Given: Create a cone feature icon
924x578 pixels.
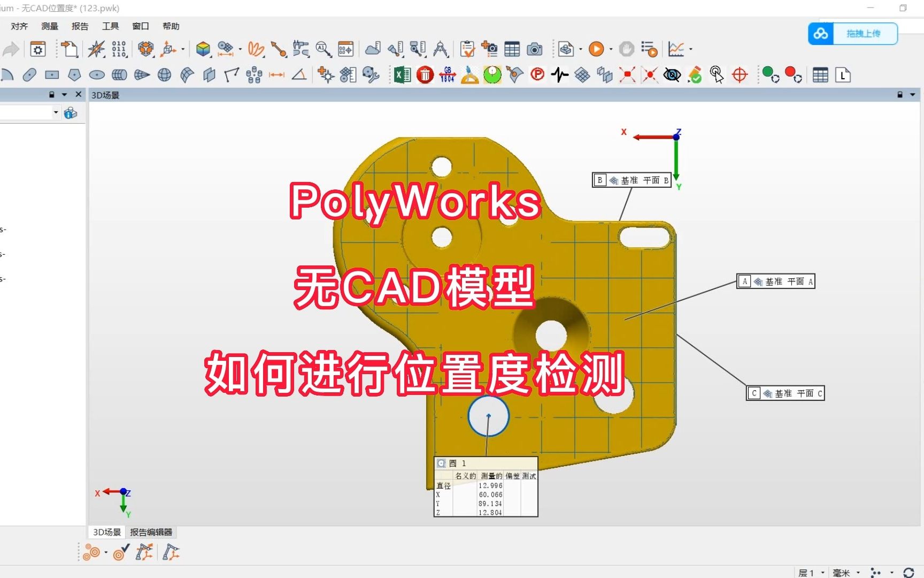Looking at the screenshot, I should coord(142,75).
